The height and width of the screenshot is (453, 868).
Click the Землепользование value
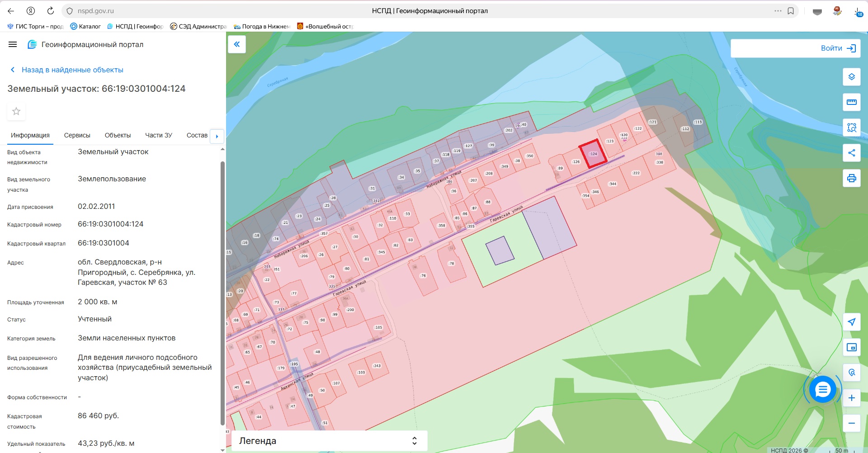[x=112, y=179]
